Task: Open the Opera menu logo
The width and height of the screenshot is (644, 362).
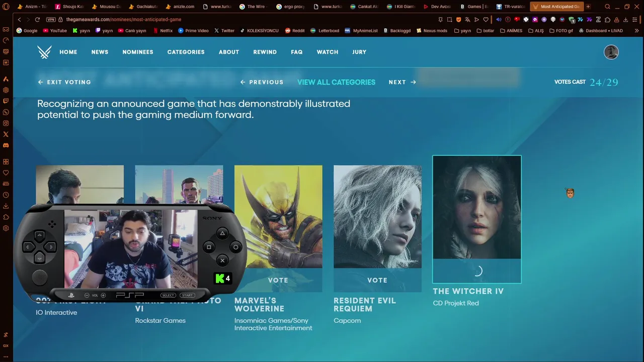Action: click(x=6, y=7)
